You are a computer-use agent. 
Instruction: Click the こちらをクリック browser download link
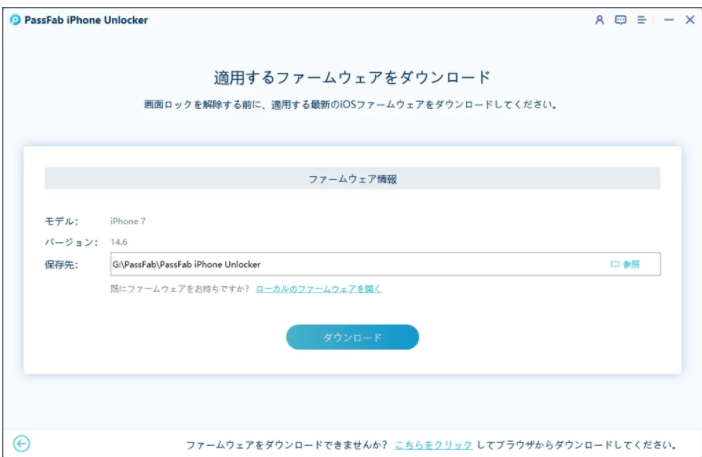pos(433,445)
